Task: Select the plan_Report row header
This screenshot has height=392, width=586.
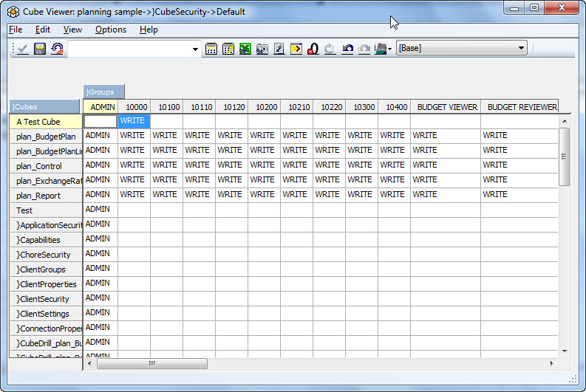Action: coord(46,196)
